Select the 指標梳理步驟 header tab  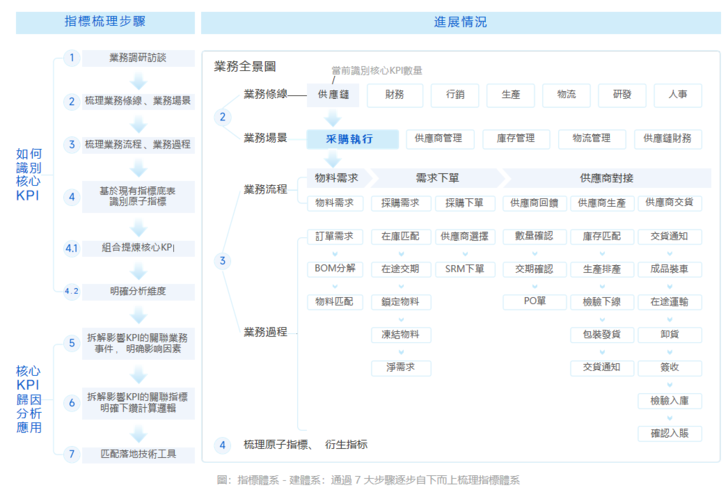[106, 22]
